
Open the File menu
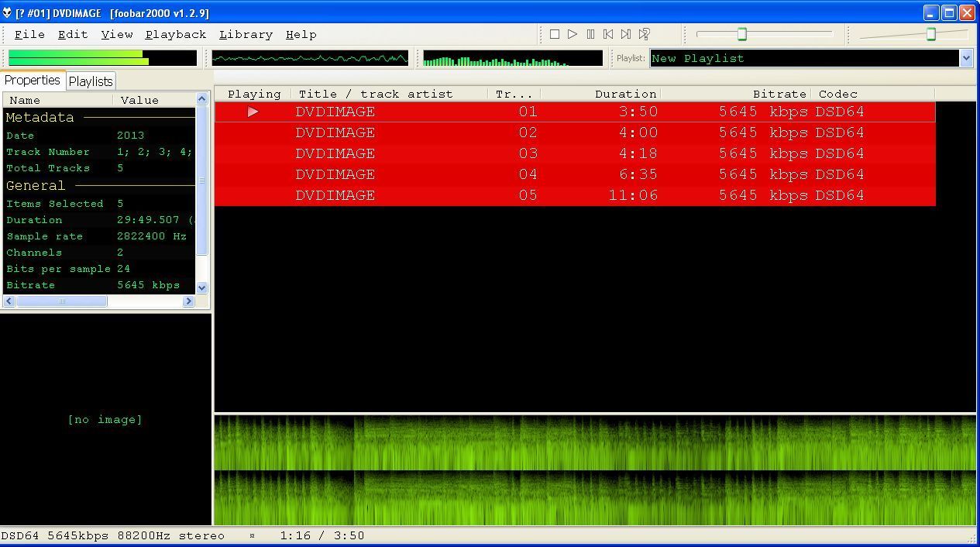[29, 34]
